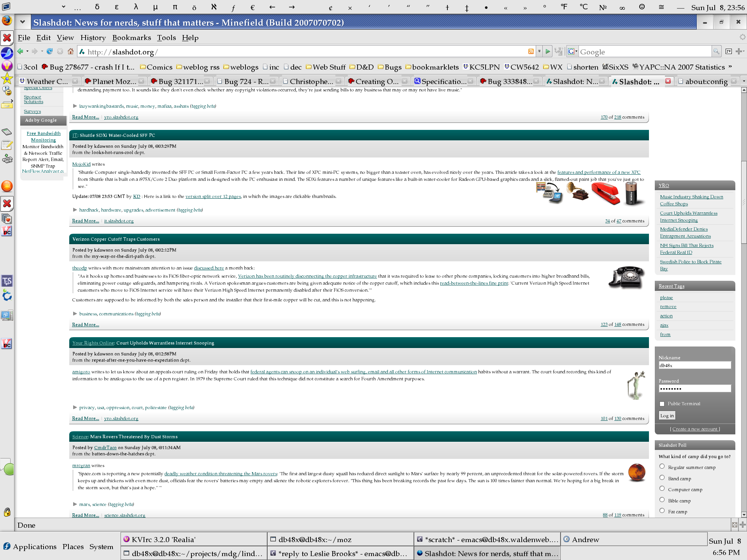The height and width of the screenshot is (560, 747).
Task: Click the yellow star launcher icon
Action: (7, 79)
